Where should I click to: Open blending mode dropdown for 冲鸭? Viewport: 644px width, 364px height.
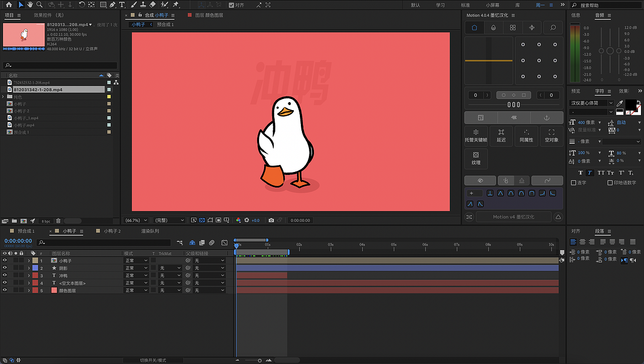(136, 276)
